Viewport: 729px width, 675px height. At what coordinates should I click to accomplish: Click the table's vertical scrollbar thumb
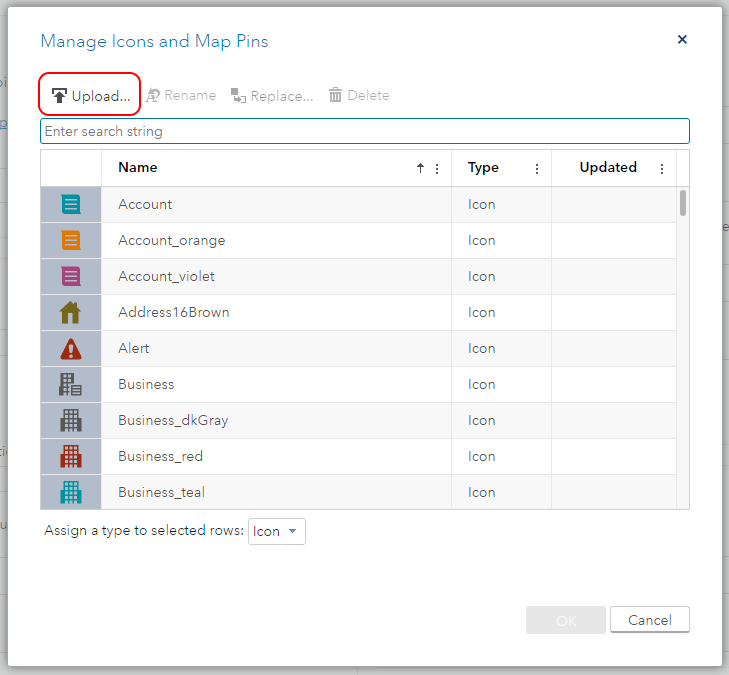coord(683,203)
